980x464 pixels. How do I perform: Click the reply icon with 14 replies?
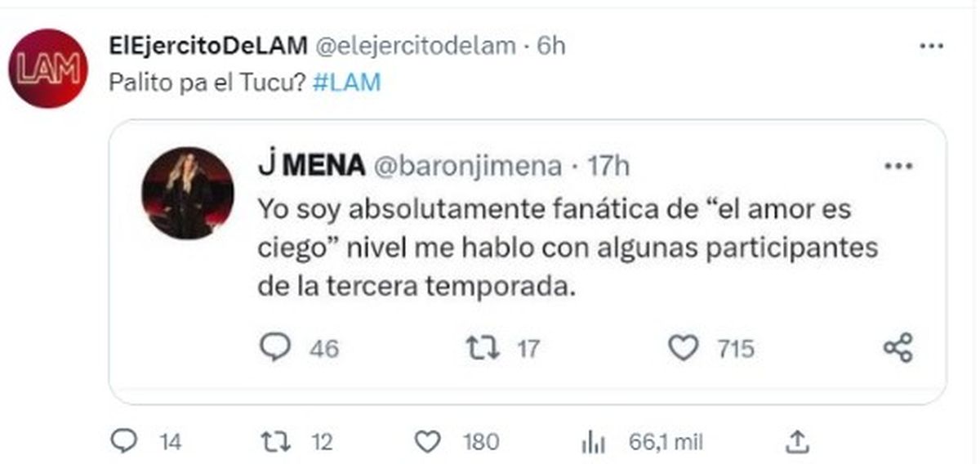point(122,442)
